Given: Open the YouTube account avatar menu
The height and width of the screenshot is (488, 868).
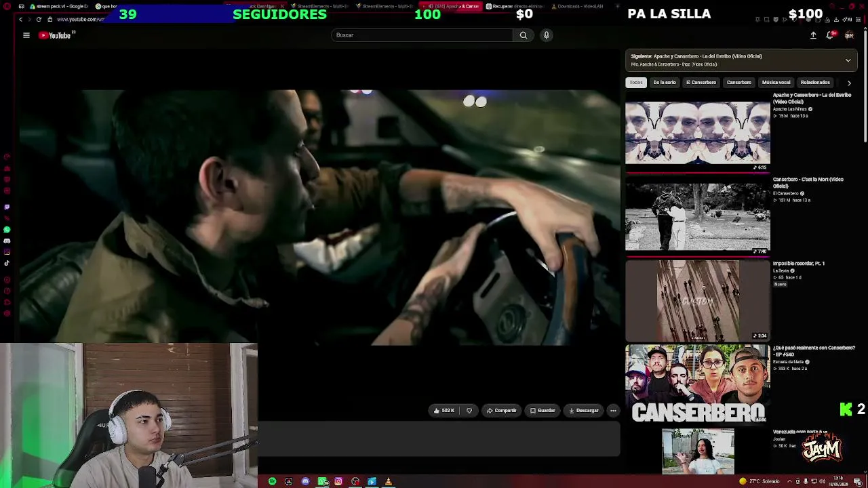Looking at the screenshot, I should point(849,35).
